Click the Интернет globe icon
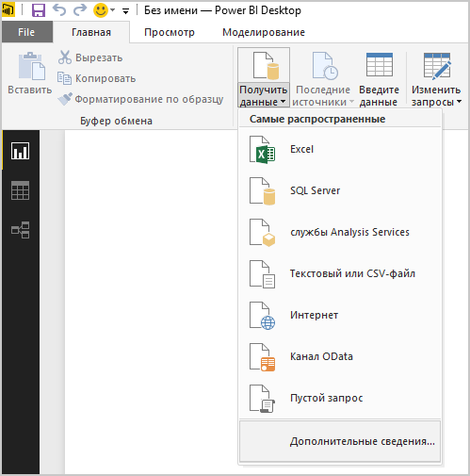 262,316
